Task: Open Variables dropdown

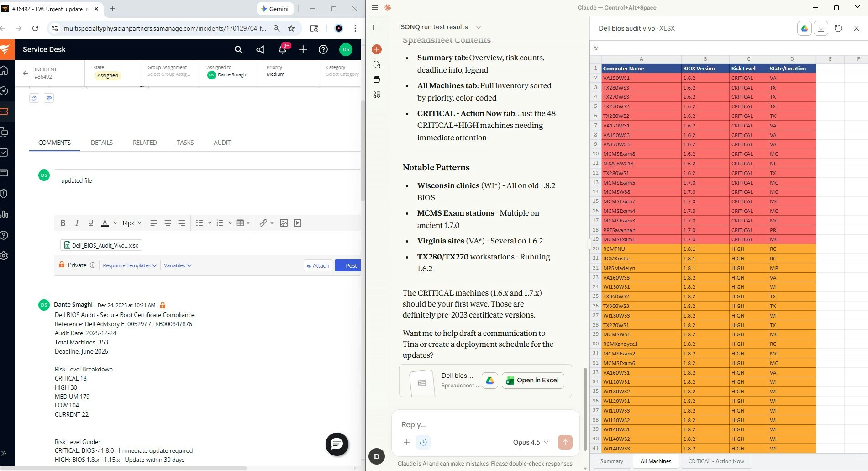Action: [178, 265]
